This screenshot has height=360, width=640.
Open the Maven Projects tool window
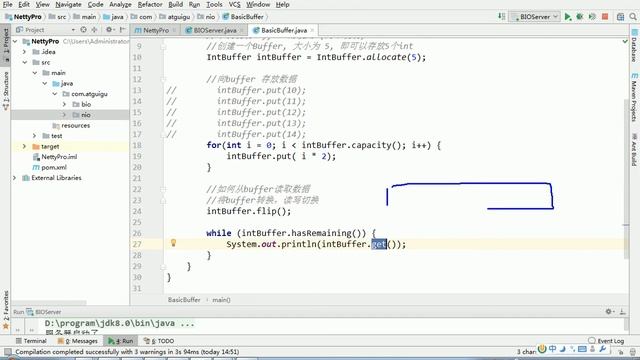coord(634,98)
